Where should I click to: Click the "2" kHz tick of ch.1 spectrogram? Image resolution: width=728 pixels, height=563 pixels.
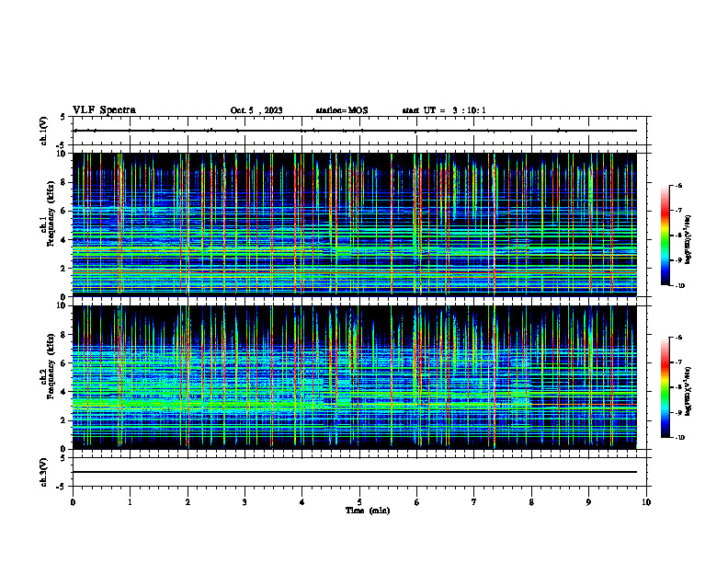pos(64,268)
